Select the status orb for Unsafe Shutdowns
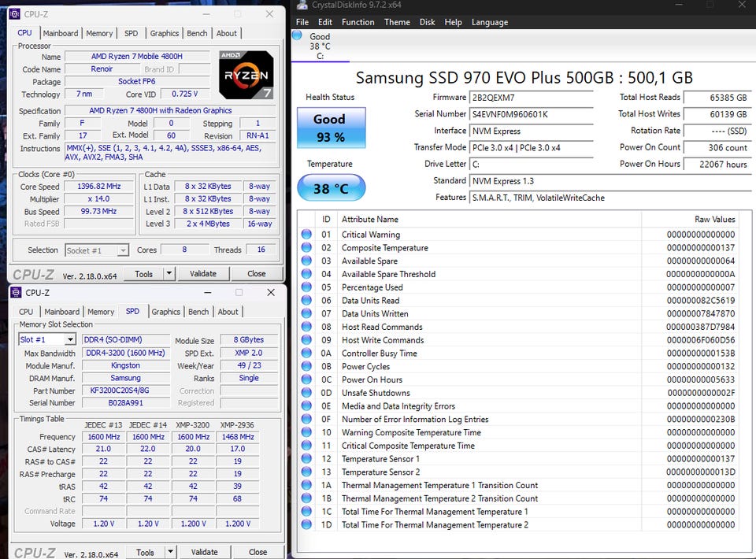The image size is (756, 559). (x=306, y=393)
